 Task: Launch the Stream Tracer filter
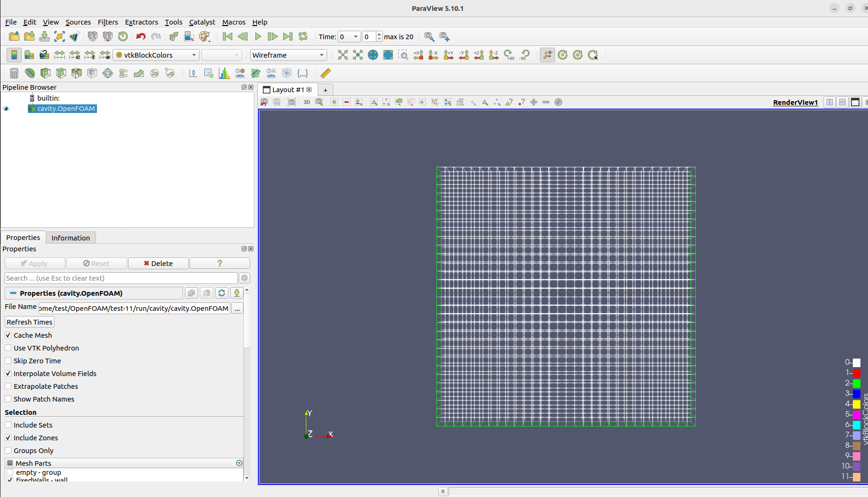coord(123,73)
